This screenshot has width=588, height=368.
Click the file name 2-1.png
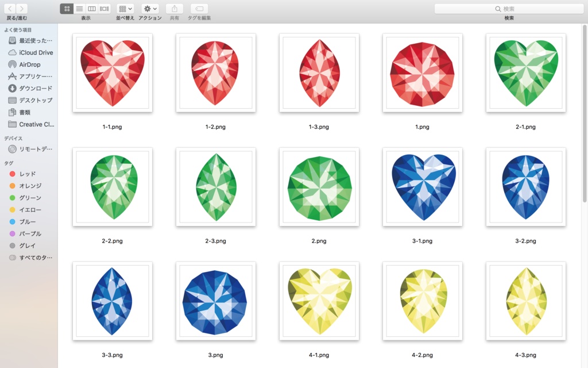pos(526,127)
